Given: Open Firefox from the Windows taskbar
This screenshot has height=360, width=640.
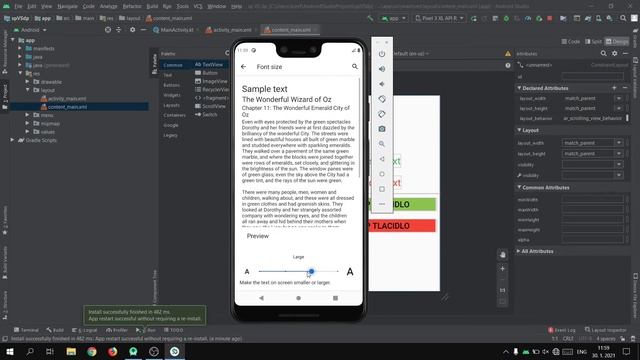Looking at the screenshot, I should tap(113, 351).
